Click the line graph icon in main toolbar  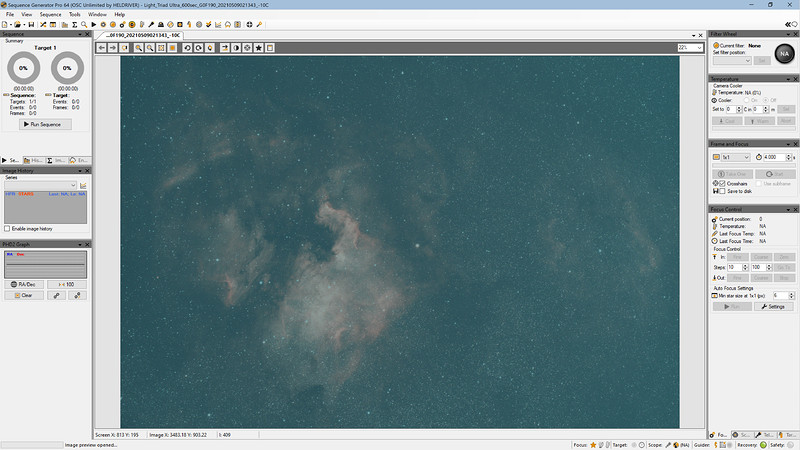pyautogui.click(x=218, y=24)
